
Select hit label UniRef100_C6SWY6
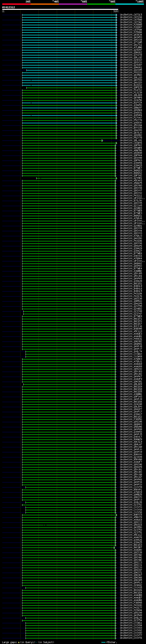click(131, 143)
